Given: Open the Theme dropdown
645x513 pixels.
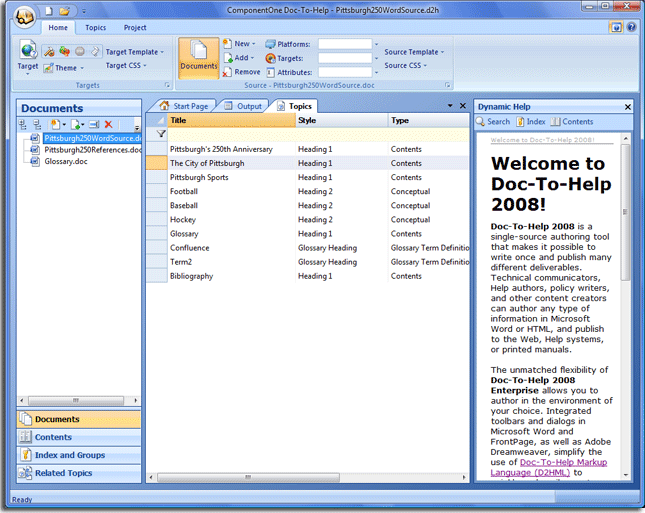Looking at the screenshot, I should tap(64, 68).
